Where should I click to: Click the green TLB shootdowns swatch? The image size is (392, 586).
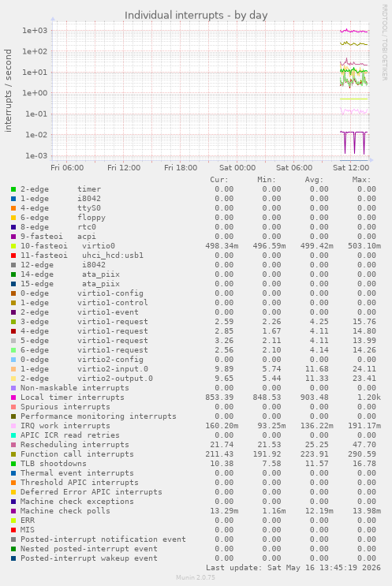(x=13, y=464)
